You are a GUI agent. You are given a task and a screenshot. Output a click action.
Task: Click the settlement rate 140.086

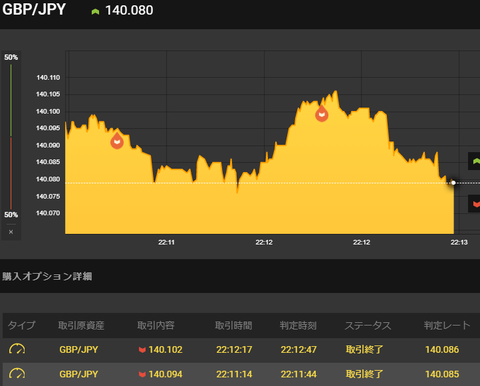442,350
